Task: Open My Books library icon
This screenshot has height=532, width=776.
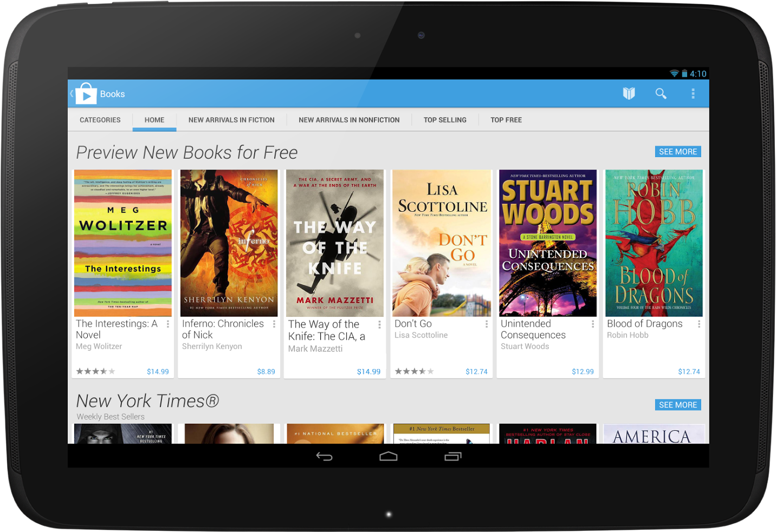Action: click(x=629, y=94)
